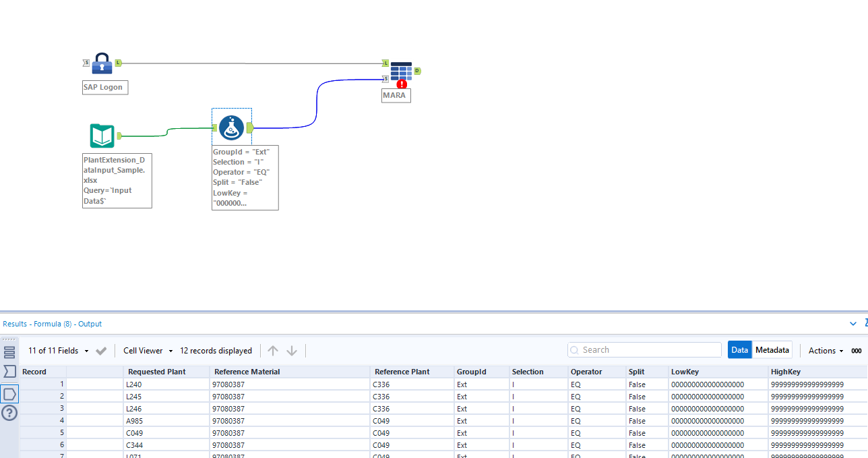
Task: Select the SAP Logon tool on the canvas
Action: point(101,63)
